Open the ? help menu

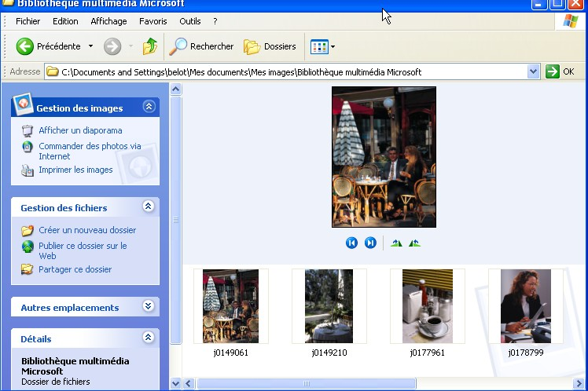pos(215,21)
